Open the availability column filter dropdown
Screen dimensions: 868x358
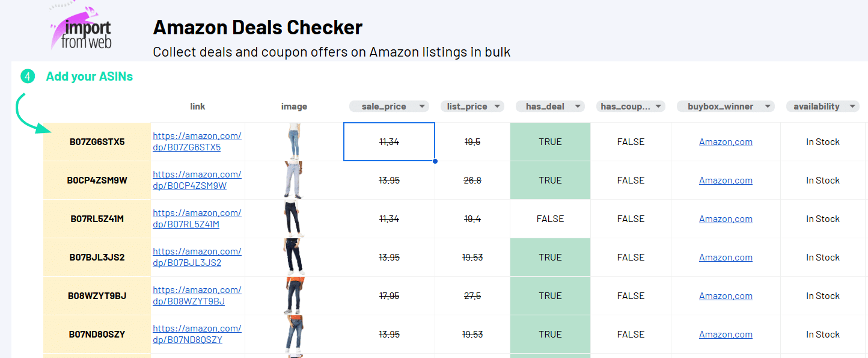point(853,106)
